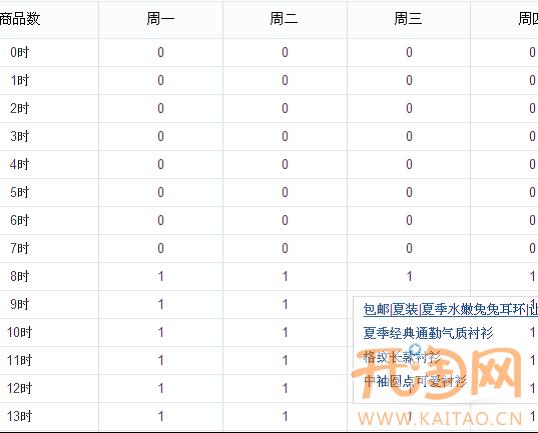Select the 13时 row label
This screenshot has height=433, width=538.
[x=20, y=416]
